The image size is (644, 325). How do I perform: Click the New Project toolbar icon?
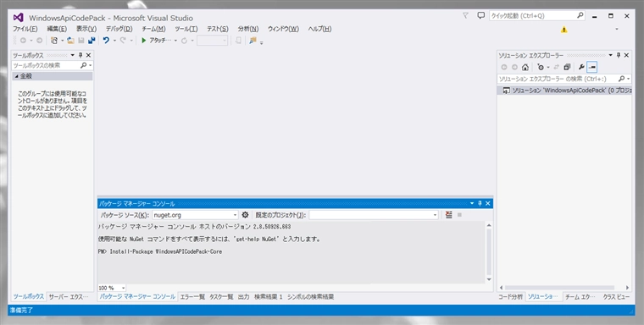[x=53, y=41]
